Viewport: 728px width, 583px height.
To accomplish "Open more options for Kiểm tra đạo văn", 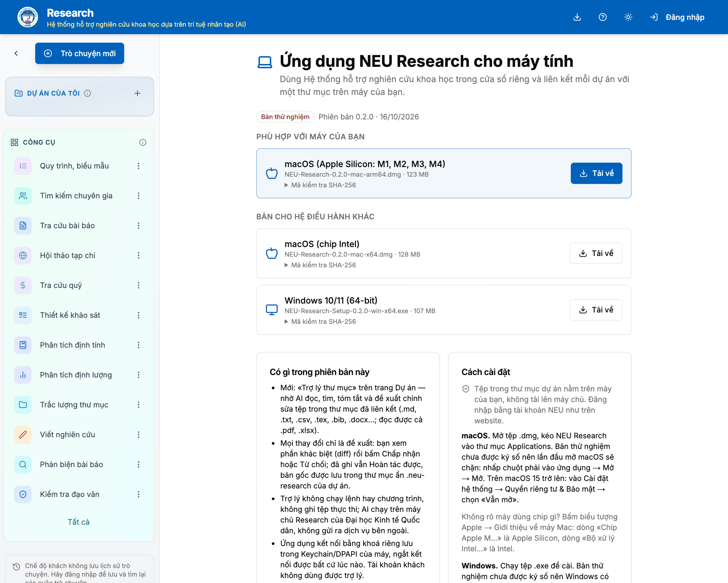I will pyautogui.click(x=139, y=494).
